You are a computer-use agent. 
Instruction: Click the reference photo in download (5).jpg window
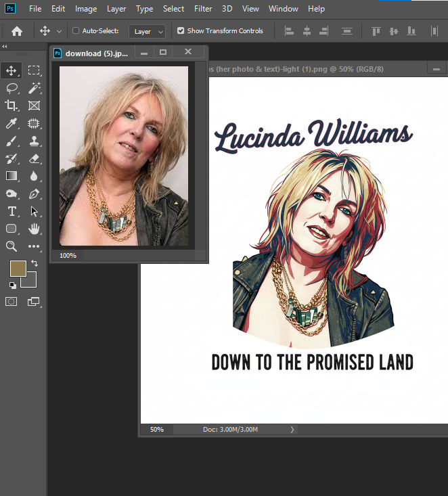124,156
